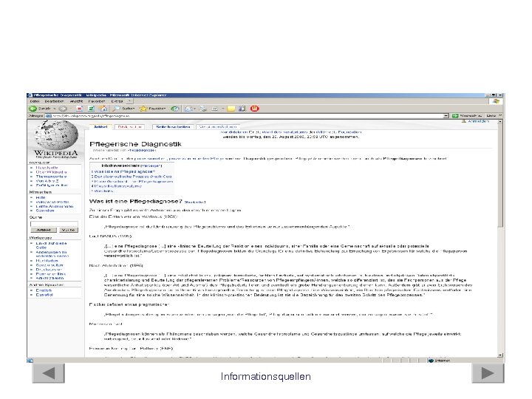Open the Ansicht menu
This screenshot has width=532, height=399.
click(76, 101)
